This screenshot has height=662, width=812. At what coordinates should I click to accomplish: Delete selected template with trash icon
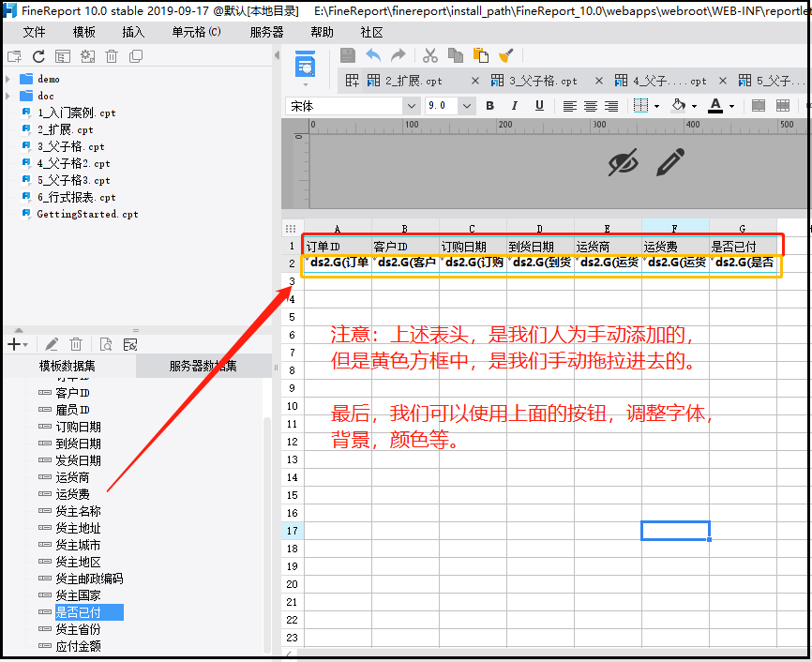tap(112, 56)
